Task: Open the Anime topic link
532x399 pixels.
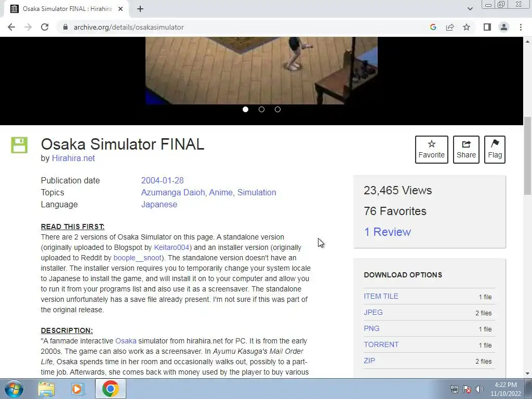Action: pos(220,192)
